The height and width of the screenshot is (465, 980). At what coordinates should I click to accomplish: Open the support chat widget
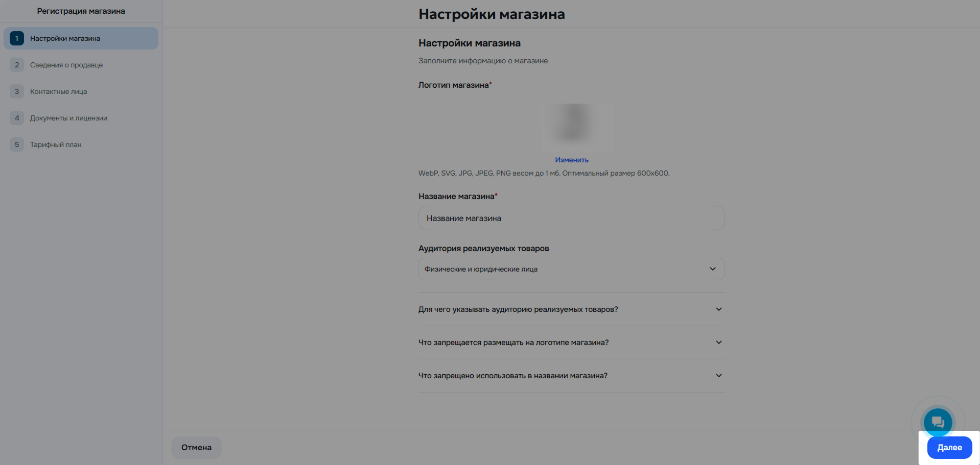click(x=937, y=422)
